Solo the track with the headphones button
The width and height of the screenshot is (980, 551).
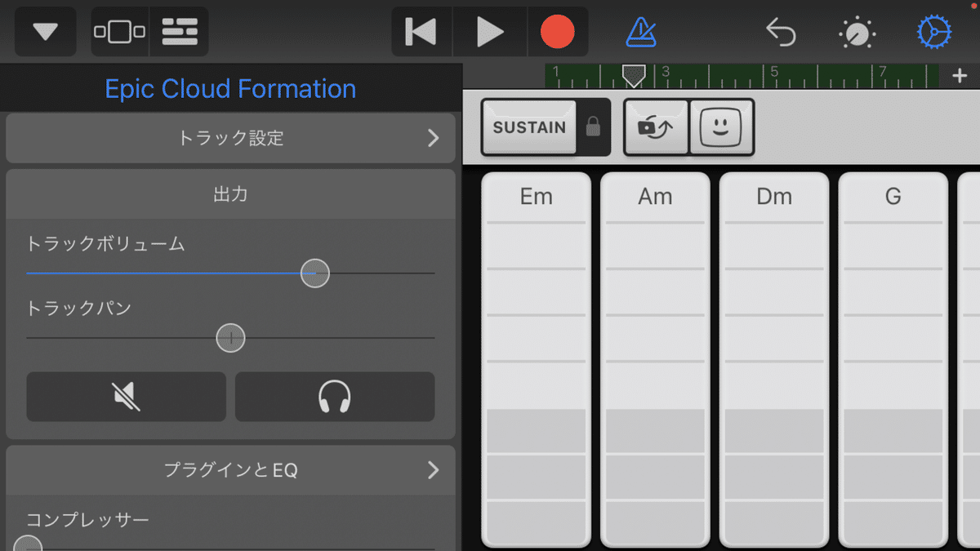pos(335,397)
